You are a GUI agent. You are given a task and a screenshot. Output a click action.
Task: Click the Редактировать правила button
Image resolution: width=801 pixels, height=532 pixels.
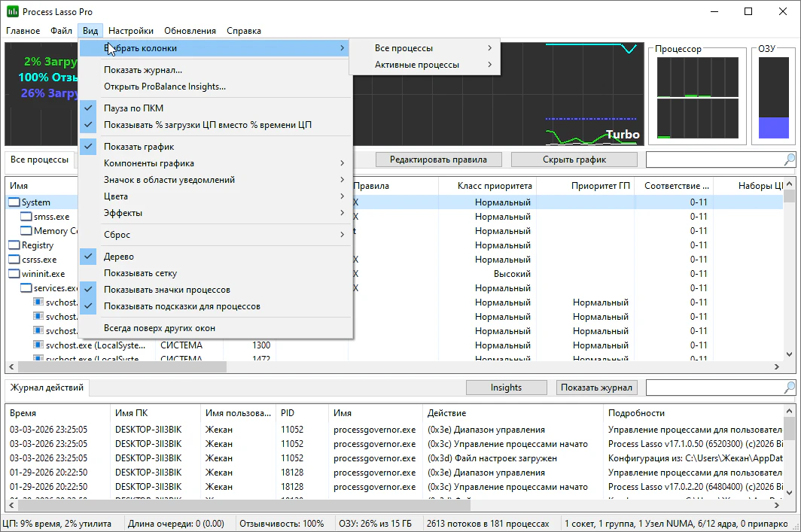click(437, 160)
